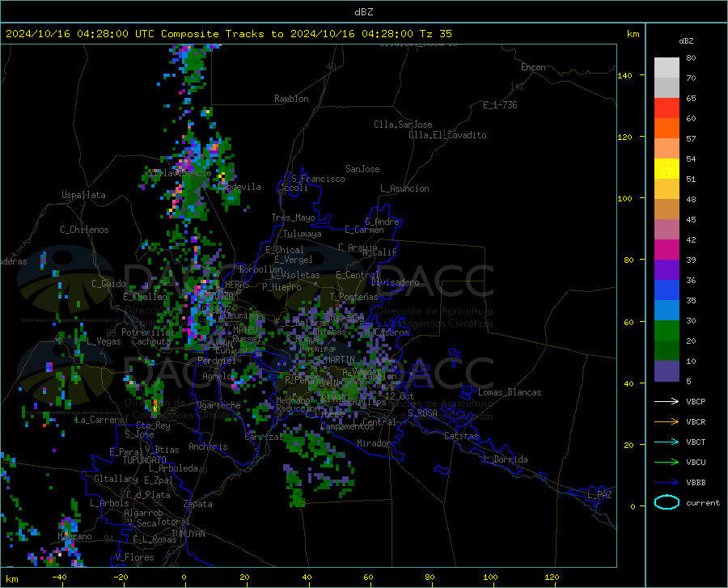Click the L_Asuncion place label

point(404,188)
